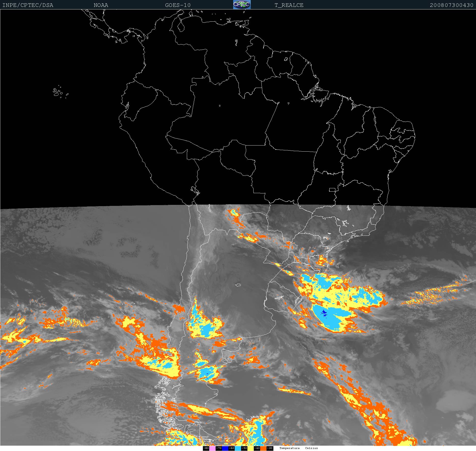Click the T_REALCE product label

289,5
